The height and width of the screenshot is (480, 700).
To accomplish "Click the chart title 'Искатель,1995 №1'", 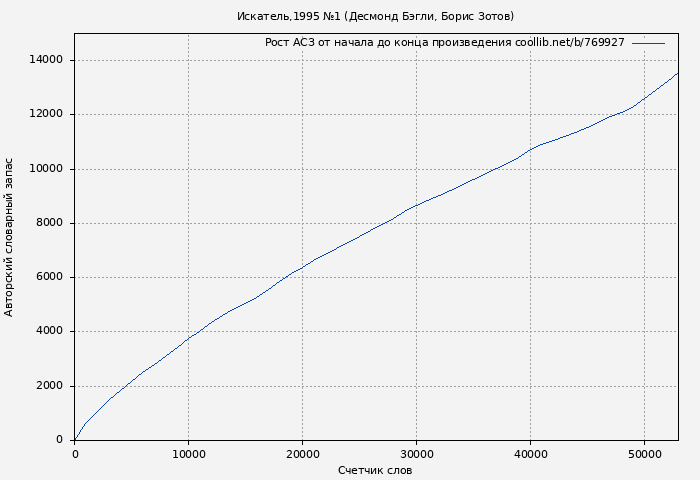I will coord(375,16).
